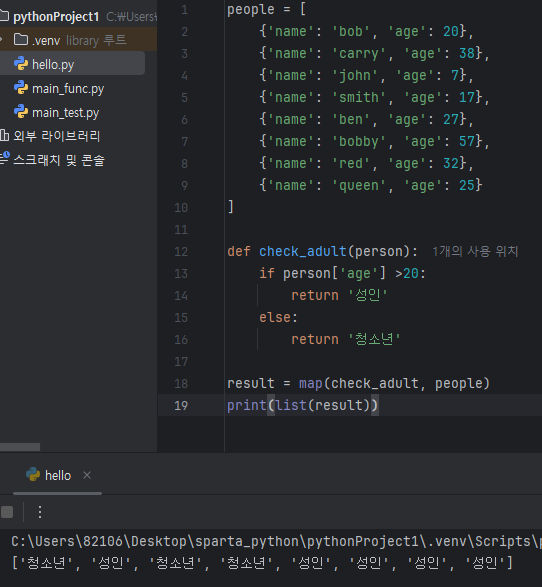The width and height of the screenshot is (542, 587).
Task: Click 'smith' string on line 5
Action: [359, 97]
